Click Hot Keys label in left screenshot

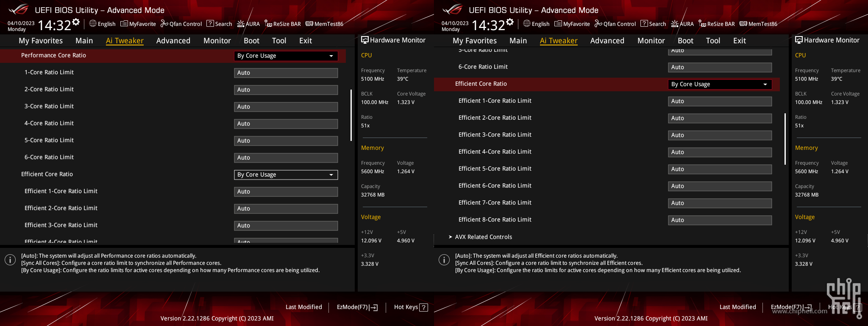pyautogui.click(x=406, y=307)
